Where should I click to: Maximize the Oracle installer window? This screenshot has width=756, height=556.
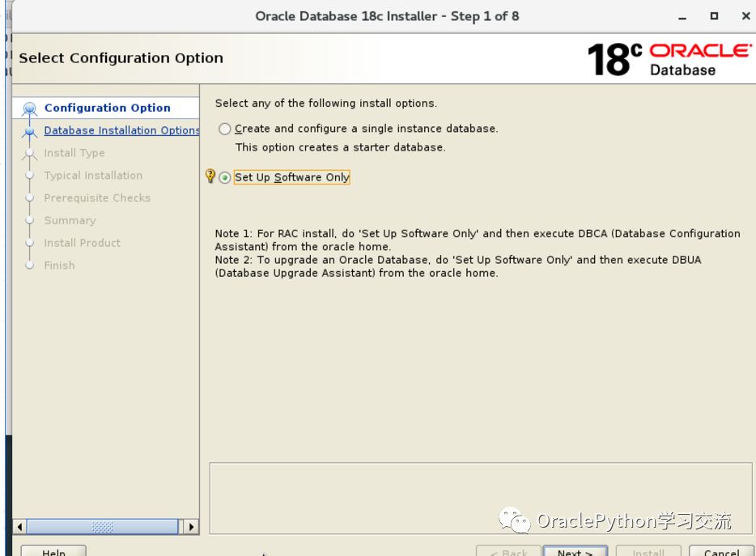click(x=714, y=16)
